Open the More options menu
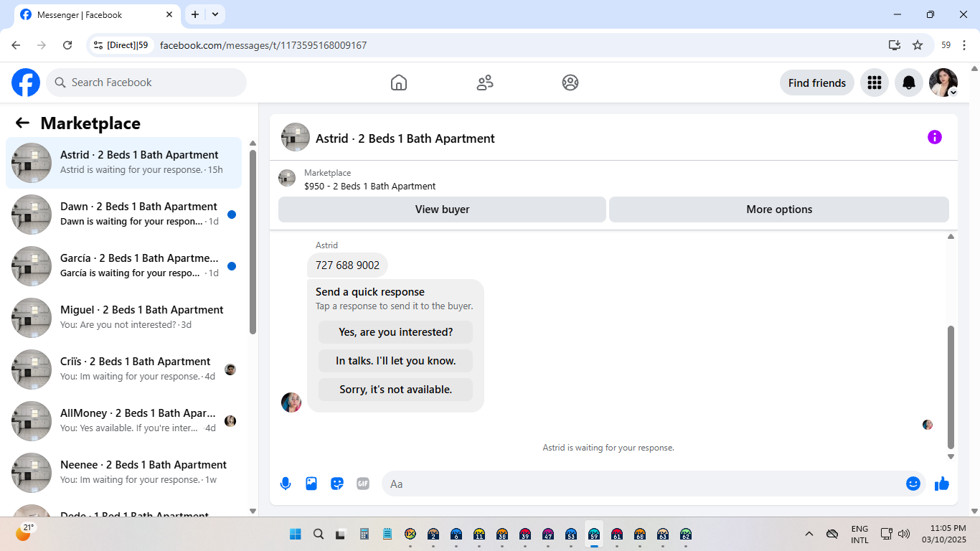This screenshot has height=551, width=980. pos(779,209)
